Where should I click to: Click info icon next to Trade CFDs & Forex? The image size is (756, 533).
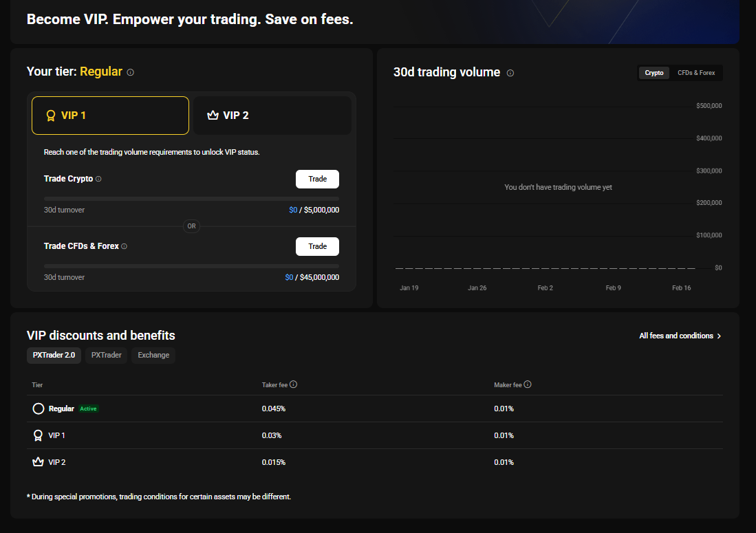[125, 246]
